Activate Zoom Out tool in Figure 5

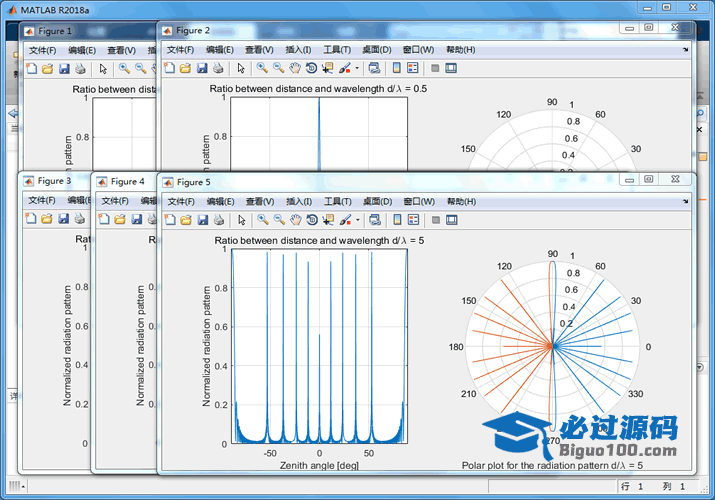pos(279,220)
